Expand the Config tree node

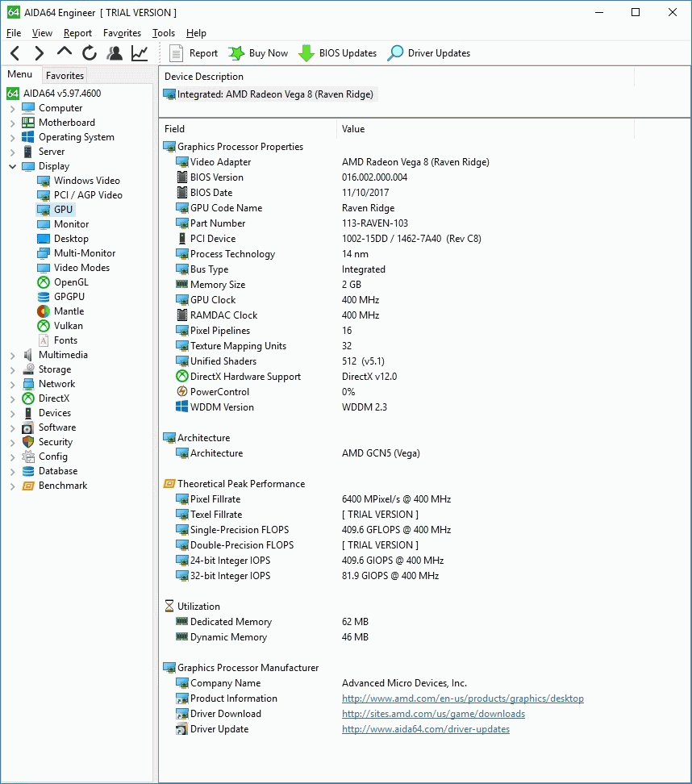point(12,457)
